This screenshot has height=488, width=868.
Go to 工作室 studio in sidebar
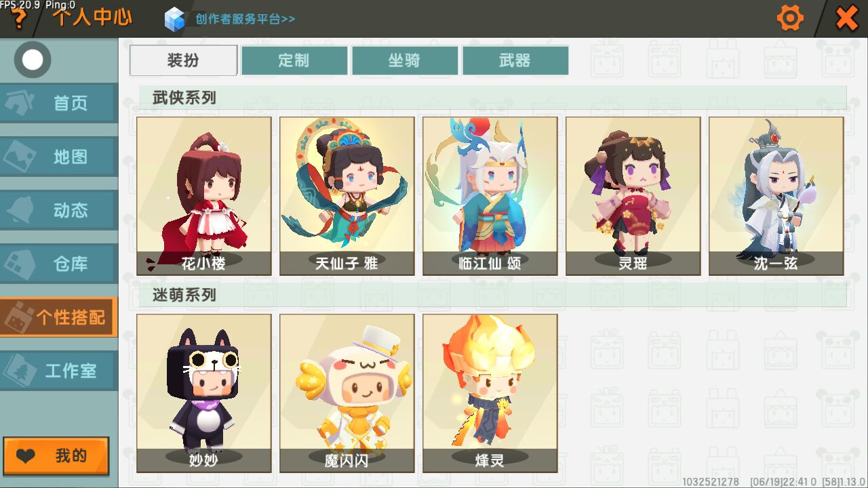coord(58,371)
